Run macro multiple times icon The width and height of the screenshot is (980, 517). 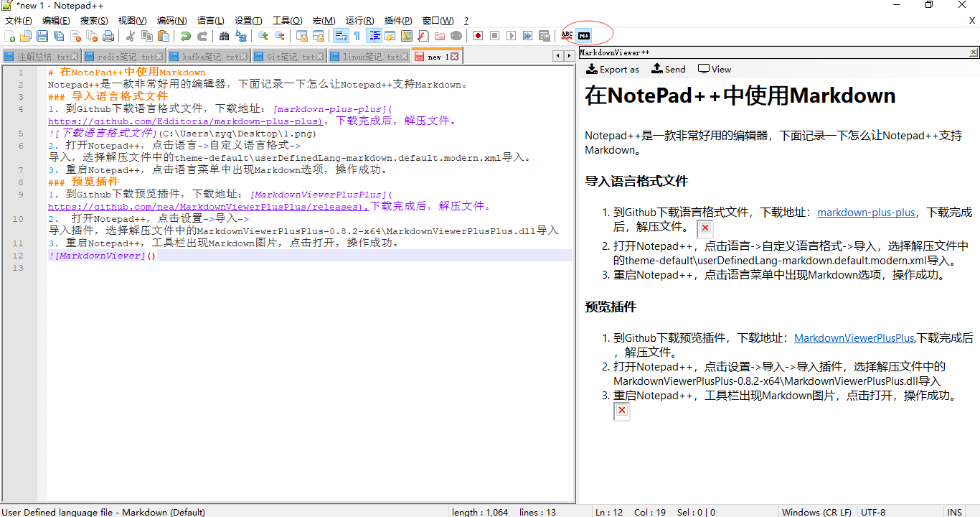pyautogui.click(x=527, y=35)
